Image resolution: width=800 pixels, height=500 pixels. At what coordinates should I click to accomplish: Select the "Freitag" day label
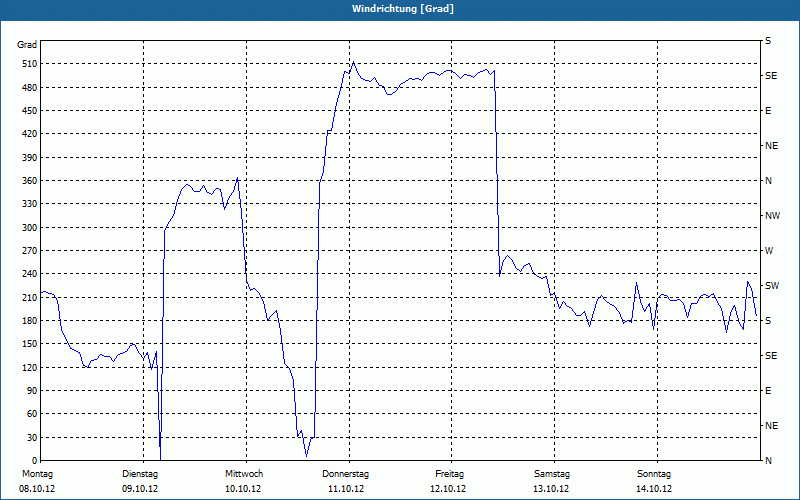(449, 474)
